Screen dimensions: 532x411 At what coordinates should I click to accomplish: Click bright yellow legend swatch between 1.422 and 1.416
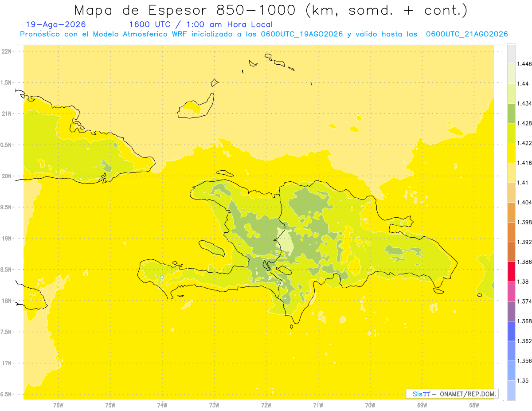(511, 153)
